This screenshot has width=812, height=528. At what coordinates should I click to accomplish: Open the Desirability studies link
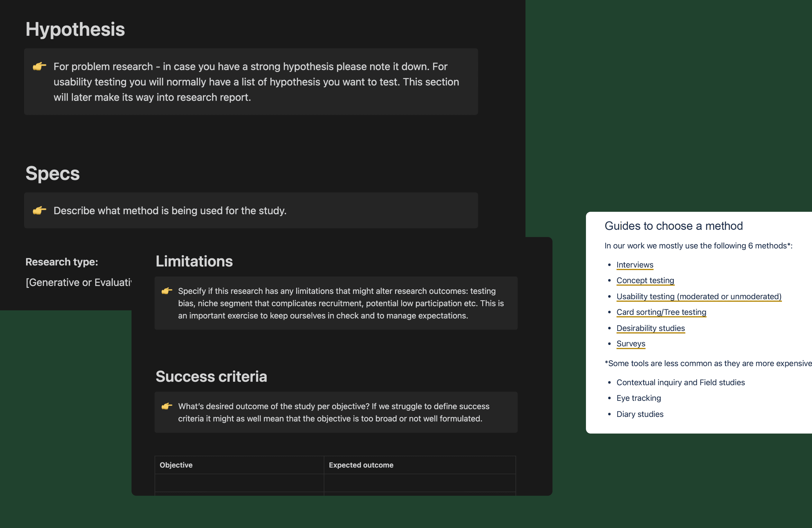tap(650, 328)
